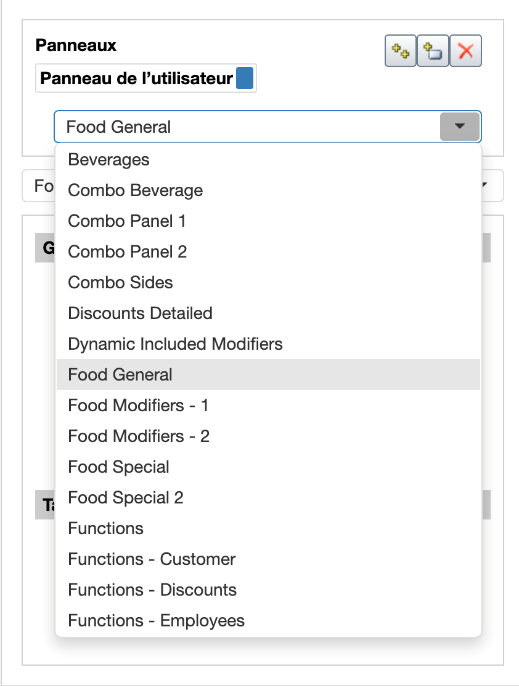Click the blue color swatch beside Panneau de l'utilisateur
This screenshot has height=686, width=519.
245,78
